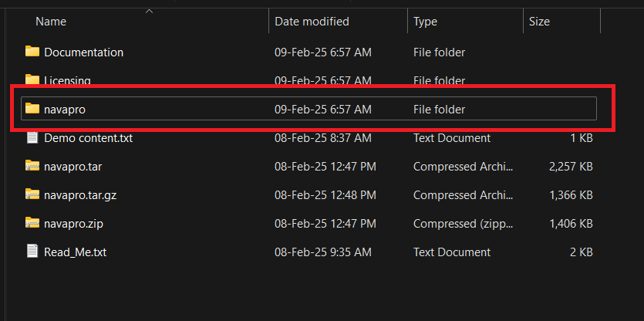Image resolution: width=644 pixels, height=321 pixels.
Task: Select the Documentation folder name
Action: pos(83,52)
